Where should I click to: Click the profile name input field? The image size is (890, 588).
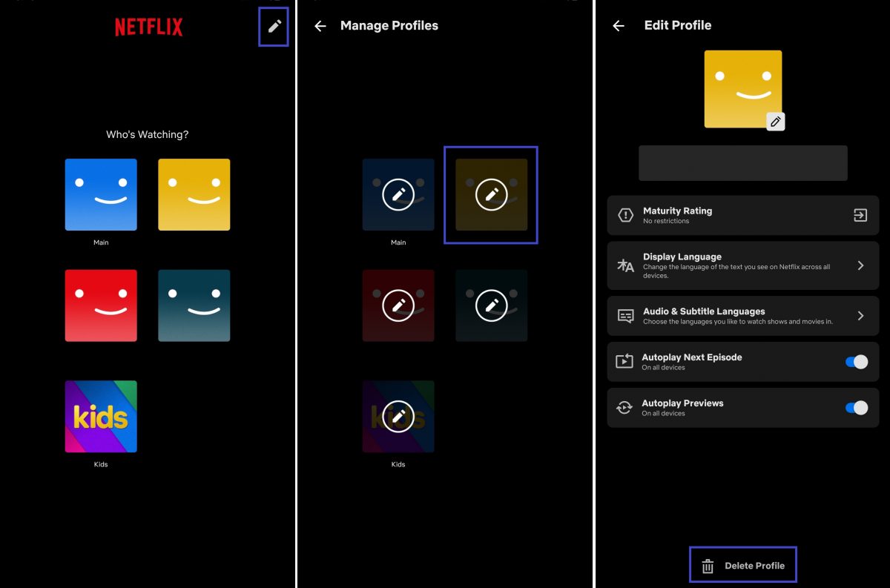[742, 163]
